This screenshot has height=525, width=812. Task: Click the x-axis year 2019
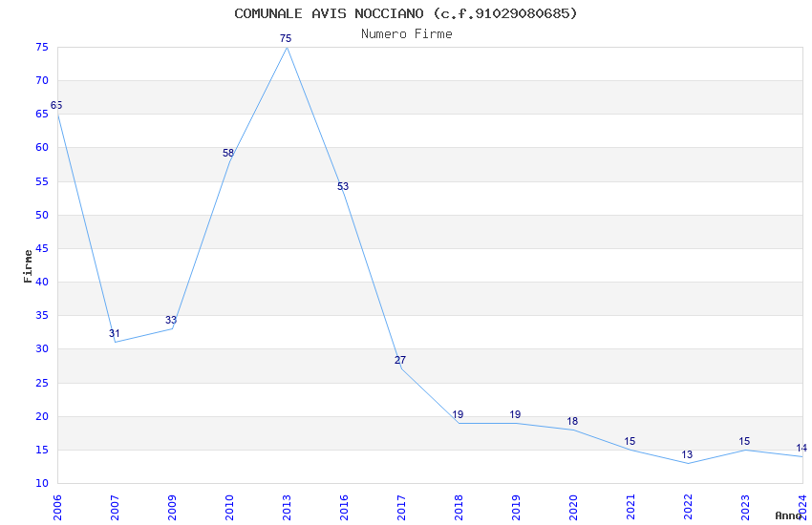click(516, 508)
